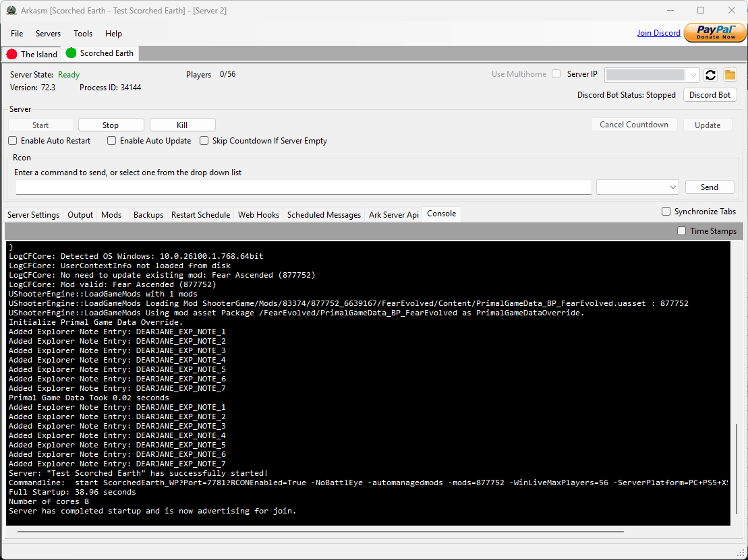Go to the Backups tab

pos(148,215)
